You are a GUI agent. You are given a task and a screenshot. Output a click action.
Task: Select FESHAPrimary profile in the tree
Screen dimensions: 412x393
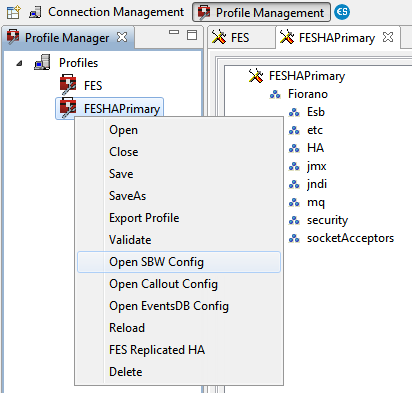point(109,108)
